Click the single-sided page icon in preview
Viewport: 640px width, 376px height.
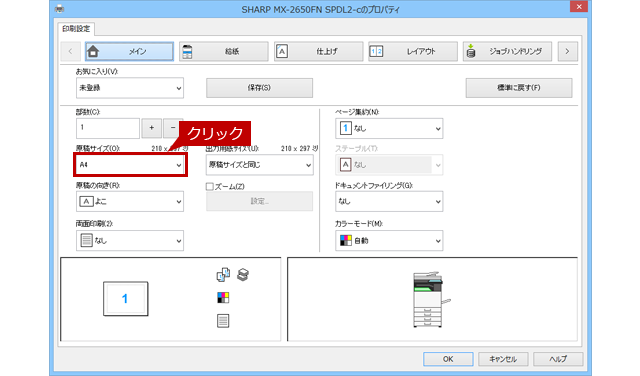tap(223, 321)
